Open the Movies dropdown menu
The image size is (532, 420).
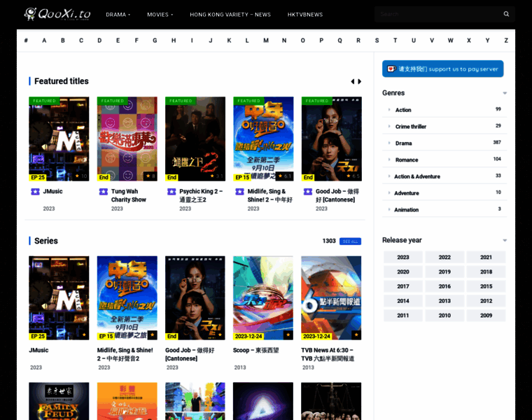[160, 15]
